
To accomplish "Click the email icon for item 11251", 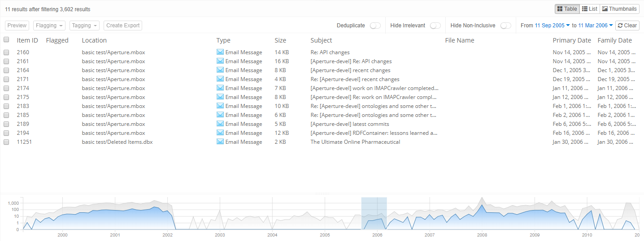I will pos(220,142).
